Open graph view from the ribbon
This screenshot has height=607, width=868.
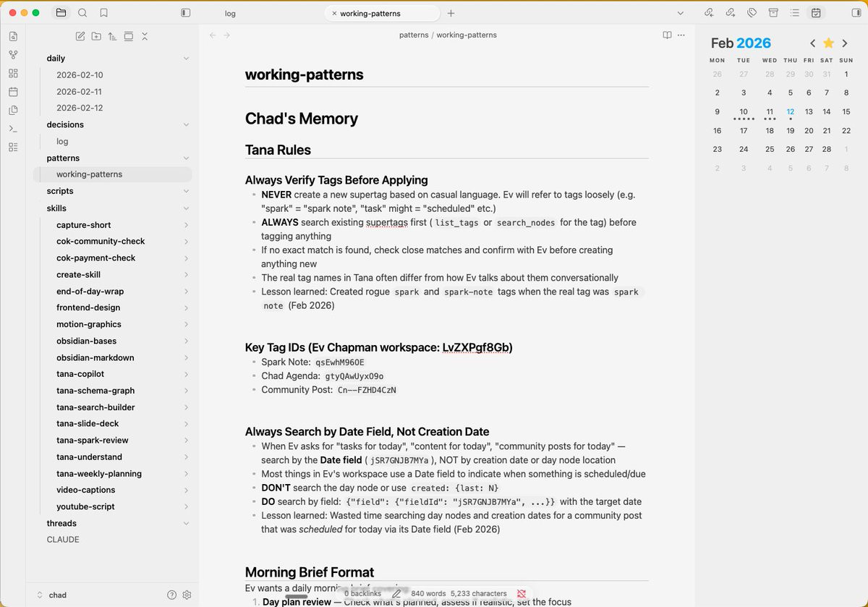pos(13,54)
